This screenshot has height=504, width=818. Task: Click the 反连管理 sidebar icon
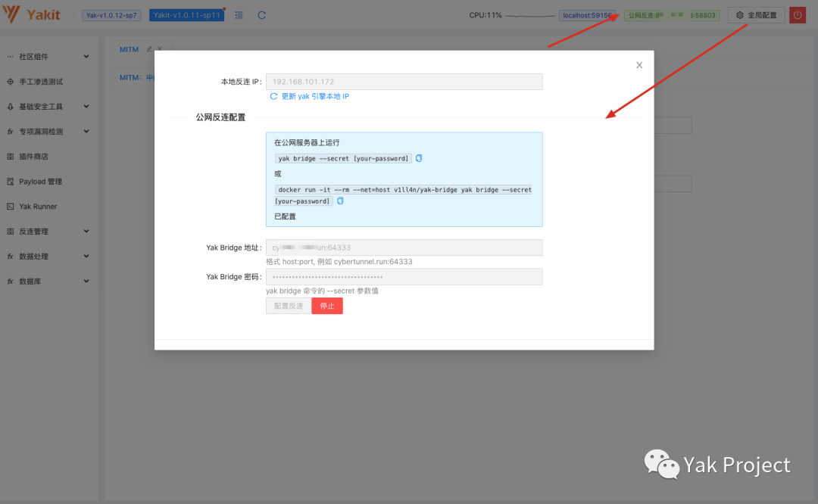pos(11,232)
